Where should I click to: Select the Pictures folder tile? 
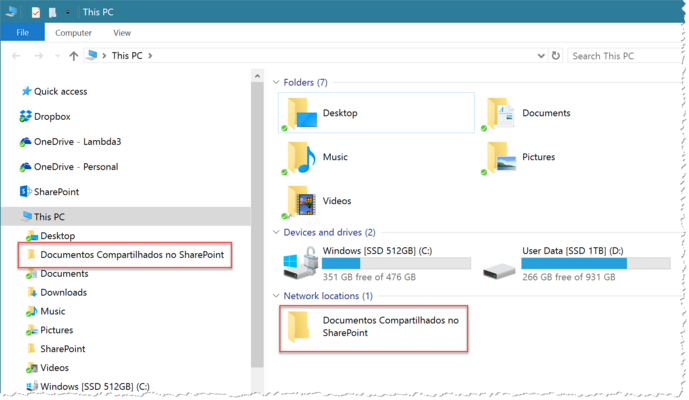click(519, 157)
